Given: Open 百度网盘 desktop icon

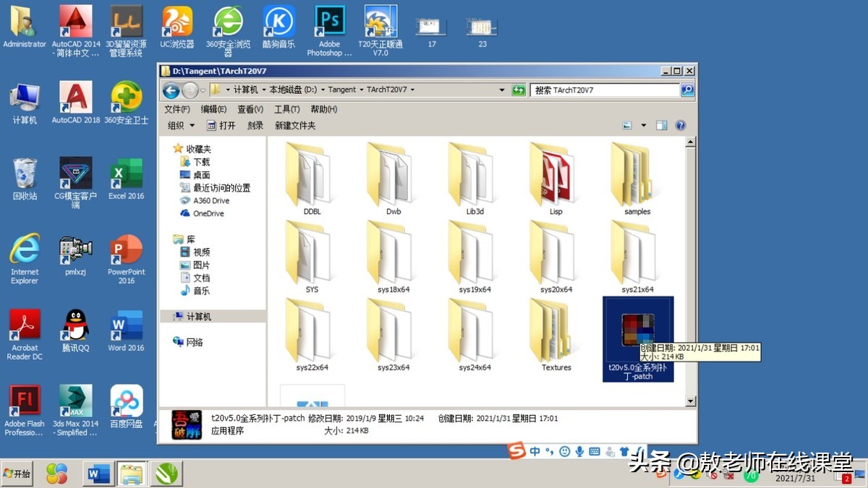Looking at the screenshot, I should (126, 400).
